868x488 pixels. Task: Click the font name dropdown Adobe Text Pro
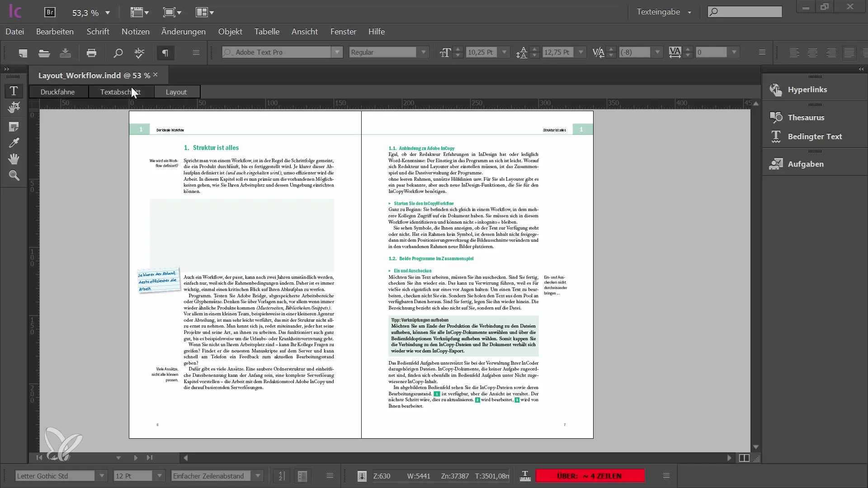pyautogui.click(x=284, y=52)
